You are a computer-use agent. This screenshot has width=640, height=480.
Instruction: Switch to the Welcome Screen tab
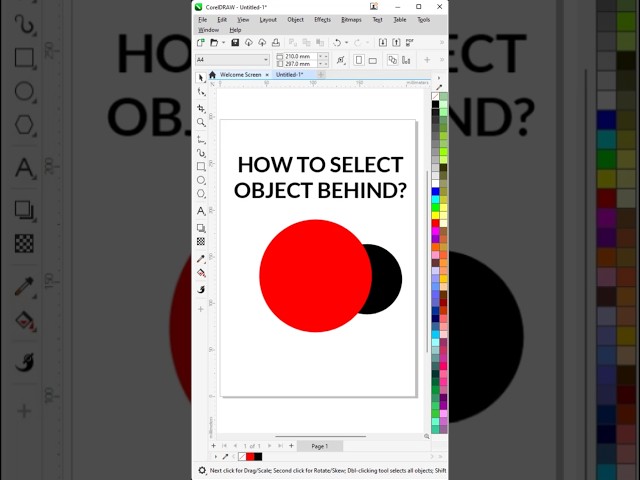(x=240, y=75)
